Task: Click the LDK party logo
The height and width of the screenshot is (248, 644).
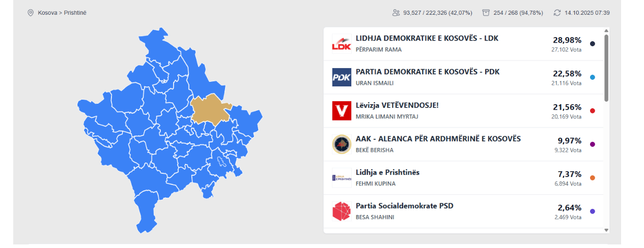Action: click(x=342, y=44)
